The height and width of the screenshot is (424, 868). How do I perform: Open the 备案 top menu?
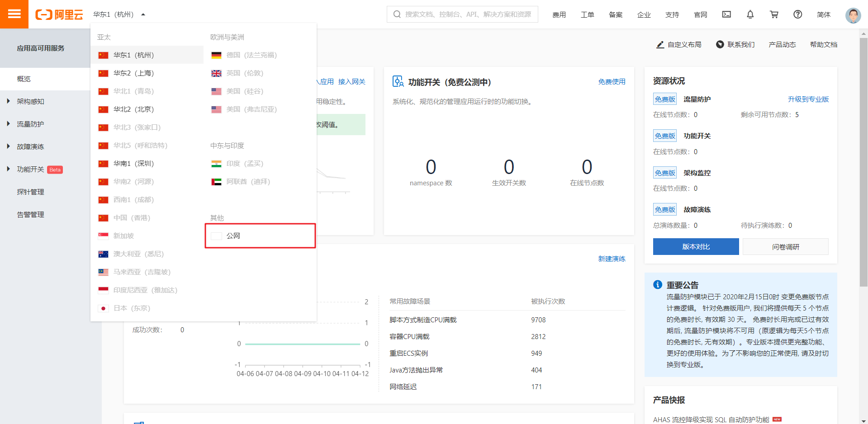tap(616, 14)
